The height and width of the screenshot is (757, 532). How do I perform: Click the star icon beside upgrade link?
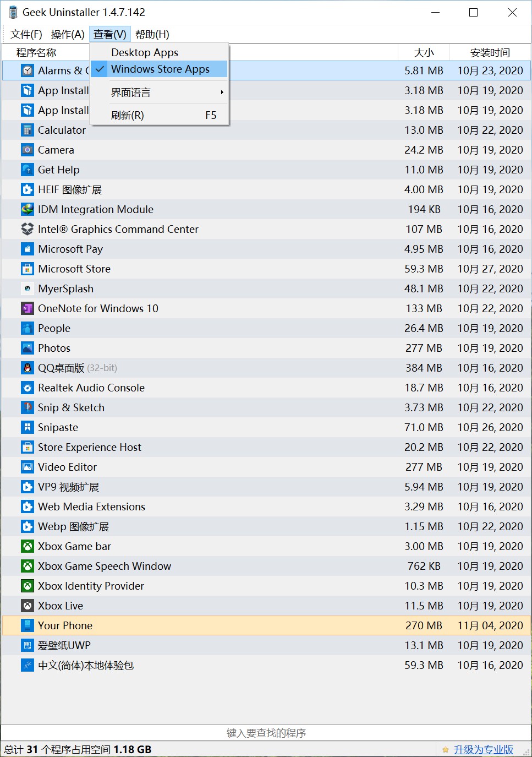point(446,750)
